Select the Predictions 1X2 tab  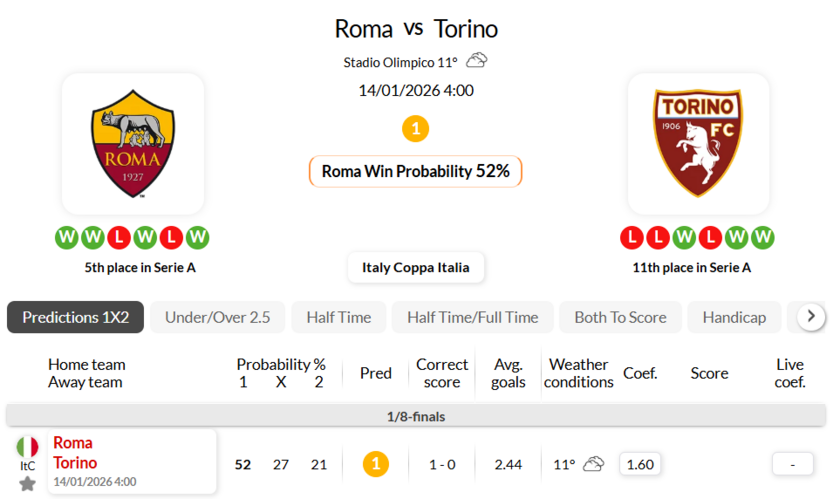76,317
